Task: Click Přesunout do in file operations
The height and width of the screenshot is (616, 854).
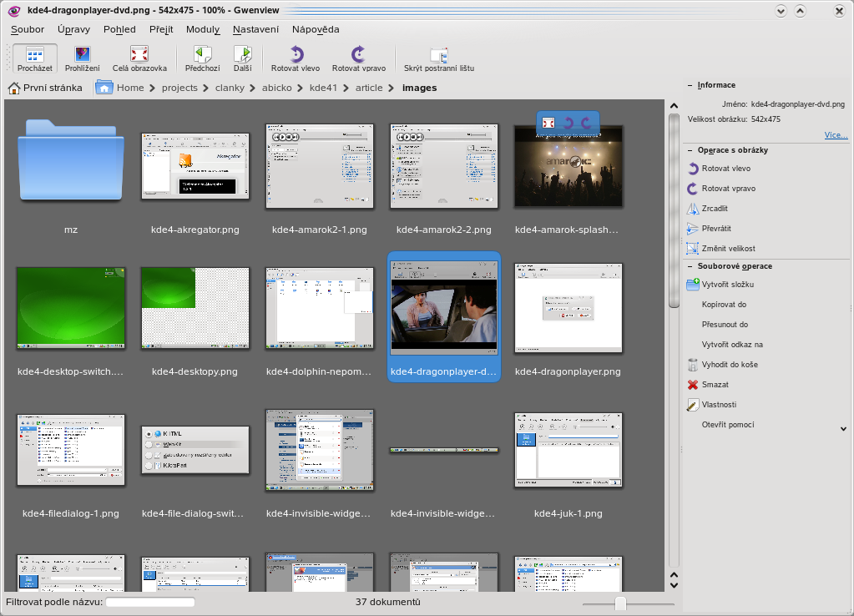Action: 725,325
